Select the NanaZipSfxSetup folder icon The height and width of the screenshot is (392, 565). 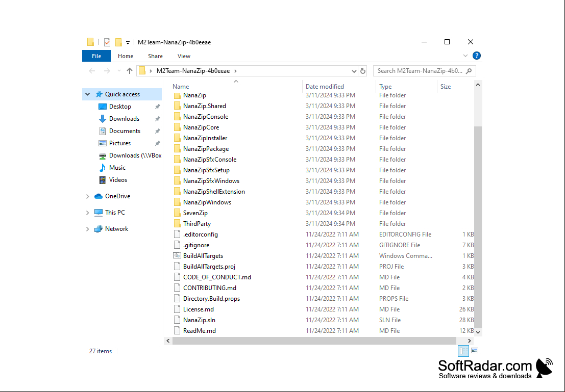177,170
